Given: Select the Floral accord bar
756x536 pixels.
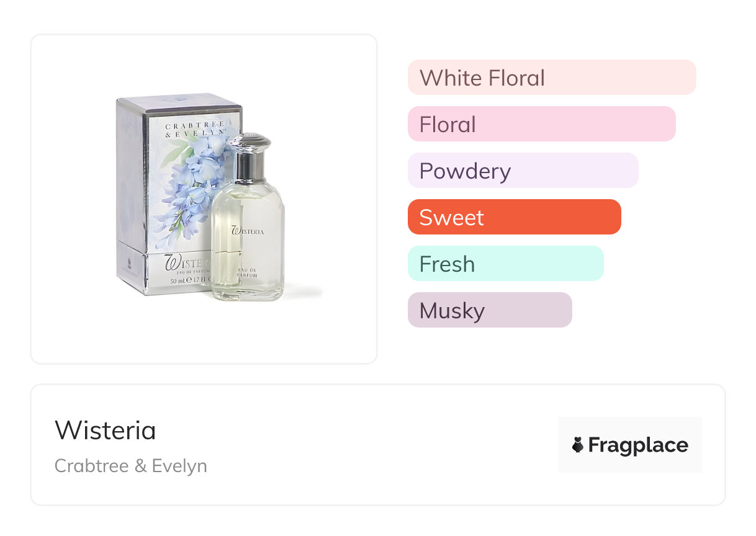Looking at the screenshot, I should [x=541, y=124].
